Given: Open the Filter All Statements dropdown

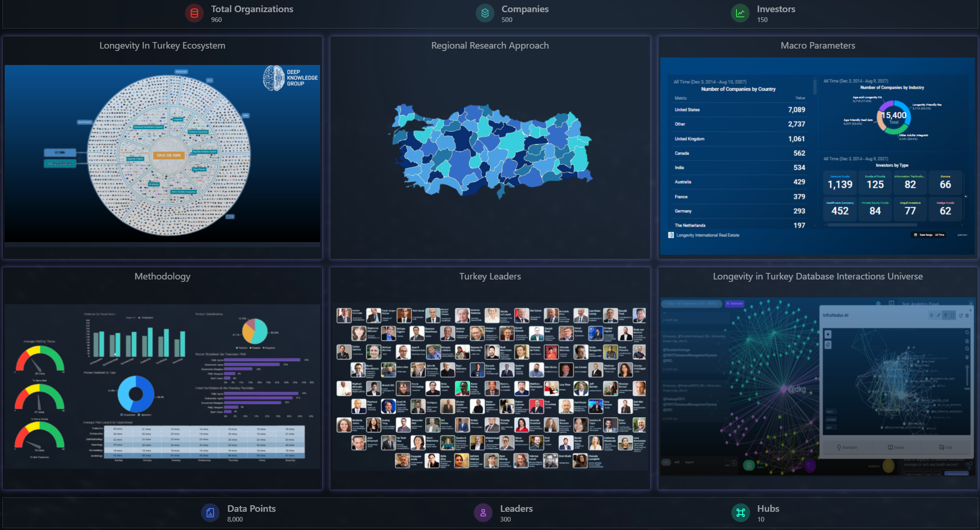Looking at the screenshot, I should pos(692,304).
